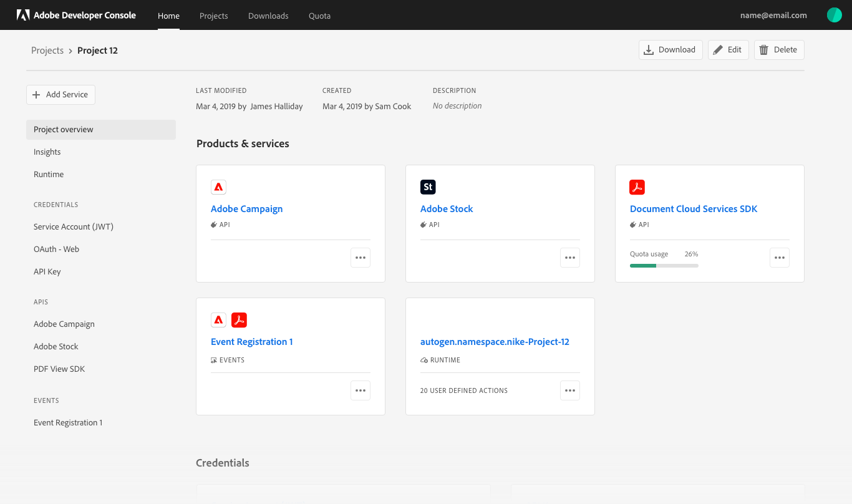Open the overflow menu on the Adobe Campaign card
This screenshot has height=504, width=852.
pyautogui.click(x=361, y=257)
